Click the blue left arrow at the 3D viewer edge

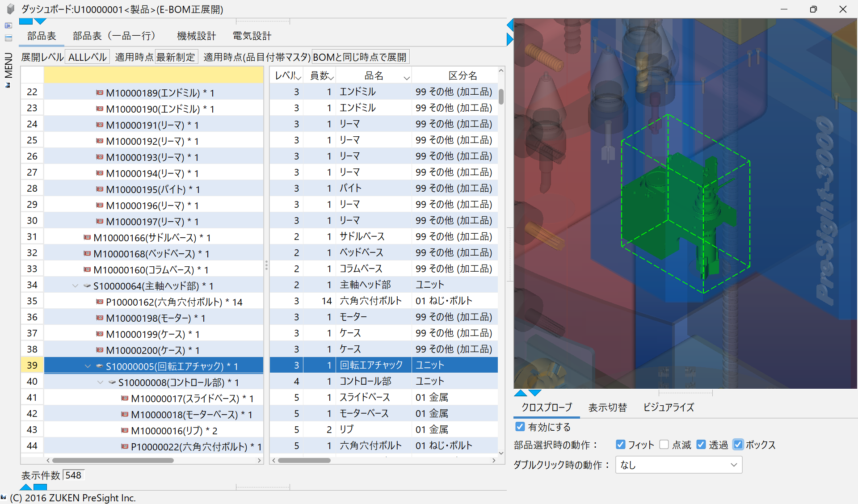click(510, 25)
